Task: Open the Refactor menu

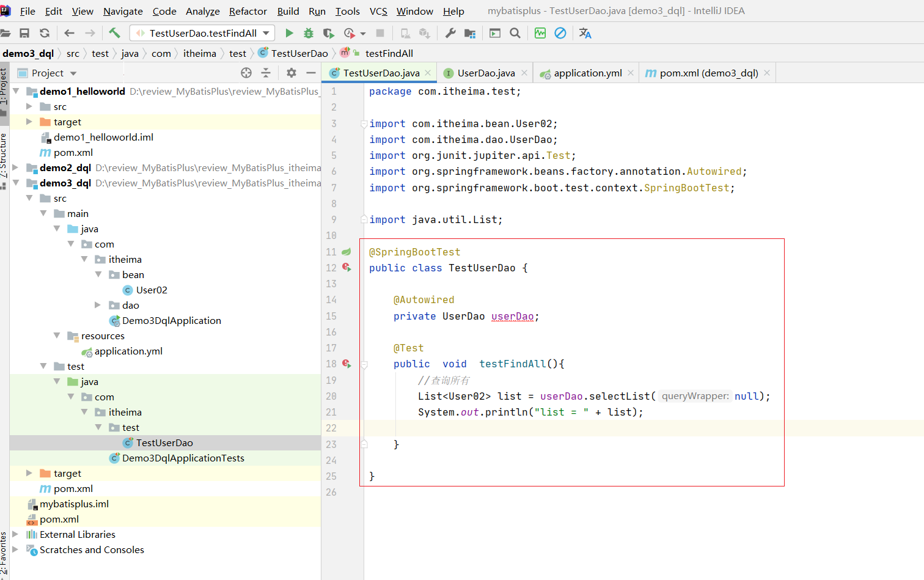Action: coord(248,11)
